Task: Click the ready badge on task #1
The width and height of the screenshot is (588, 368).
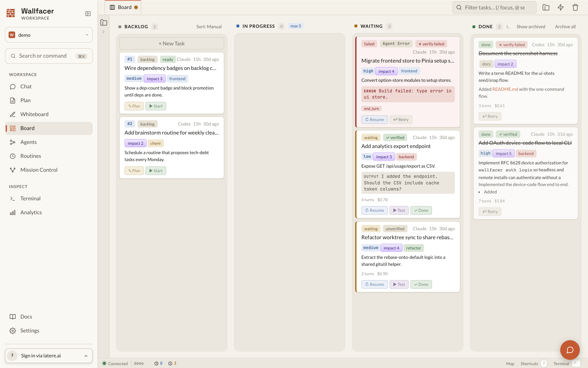Action: [x=168, y=59]
